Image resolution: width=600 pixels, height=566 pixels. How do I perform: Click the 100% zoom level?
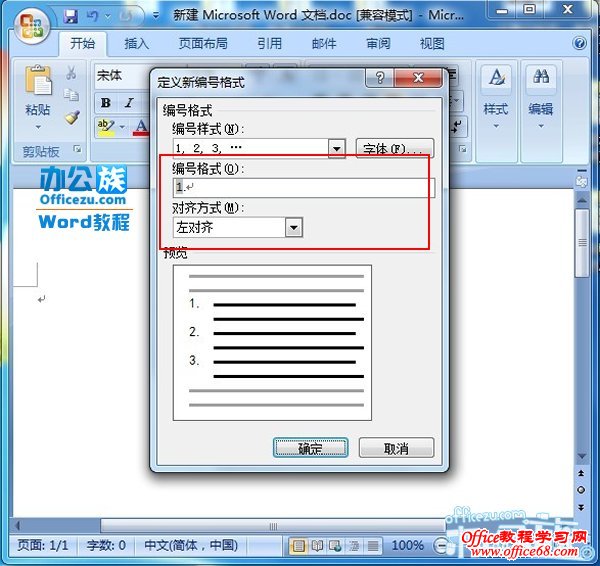pos(408,545)
